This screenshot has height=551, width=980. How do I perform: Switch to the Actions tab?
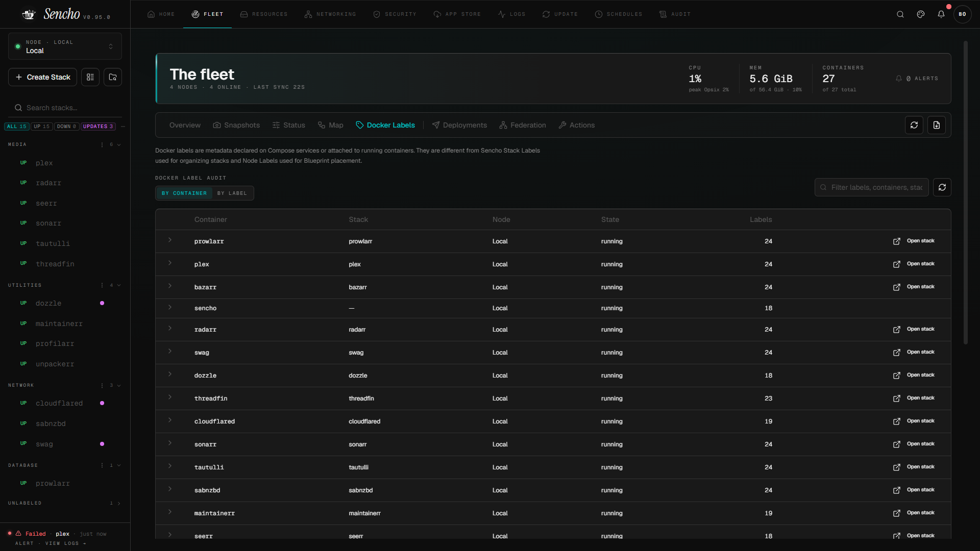(x=577, y=125)
